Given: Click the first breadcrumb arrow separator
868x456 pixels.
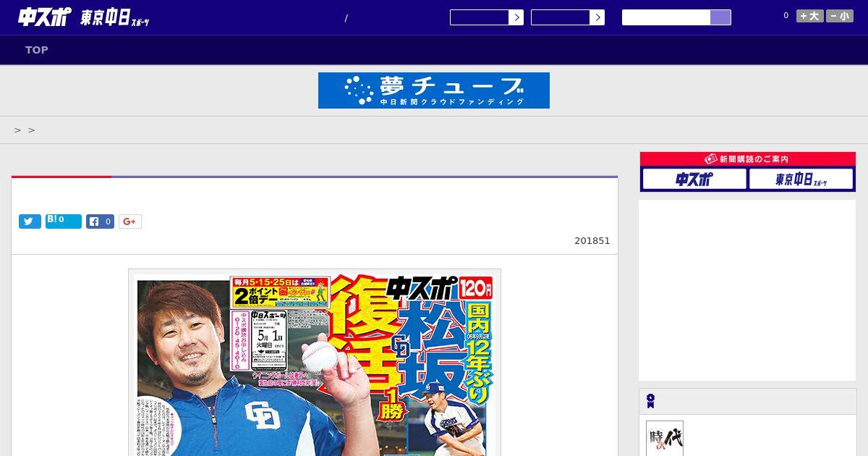Looking at the screenshot, I should (x=17, y=130).
